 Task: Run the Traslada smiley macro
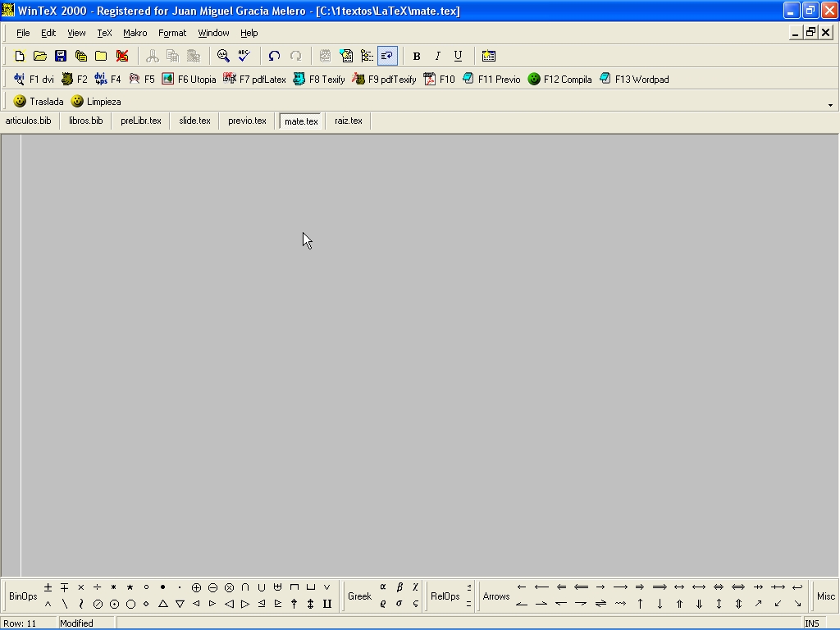39,101
